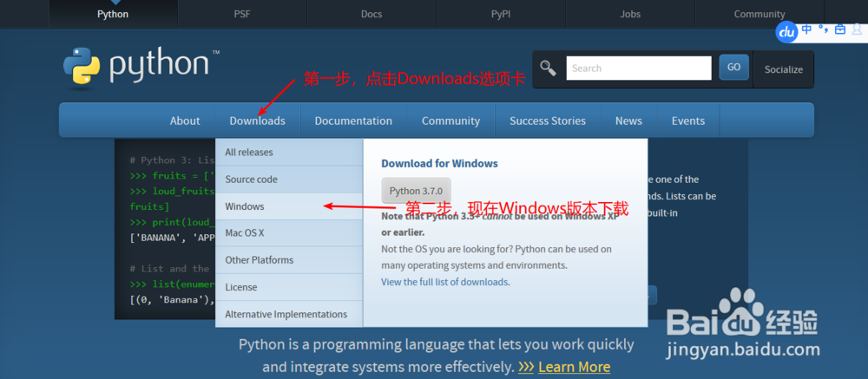The image size is (868, 379).
Task: Click the Learn More link
Action: click(x=574, y=367)
